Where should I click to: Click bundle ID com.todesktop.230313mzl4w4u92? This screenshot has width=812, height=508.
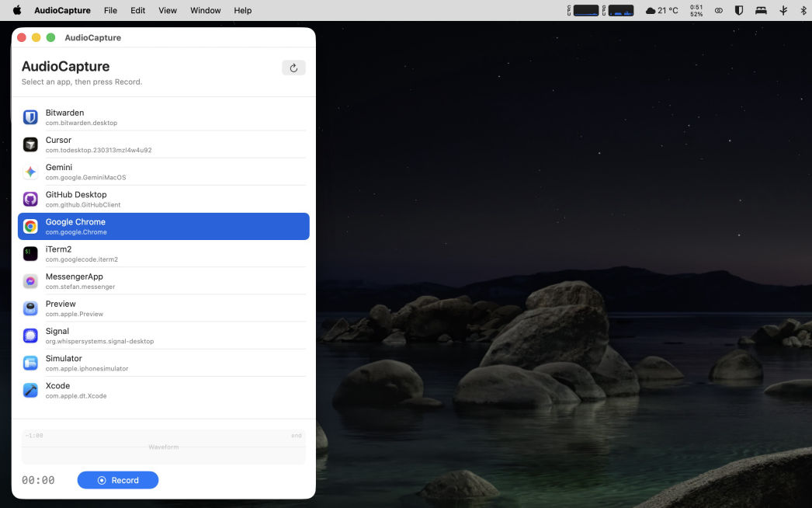point(99,151)
